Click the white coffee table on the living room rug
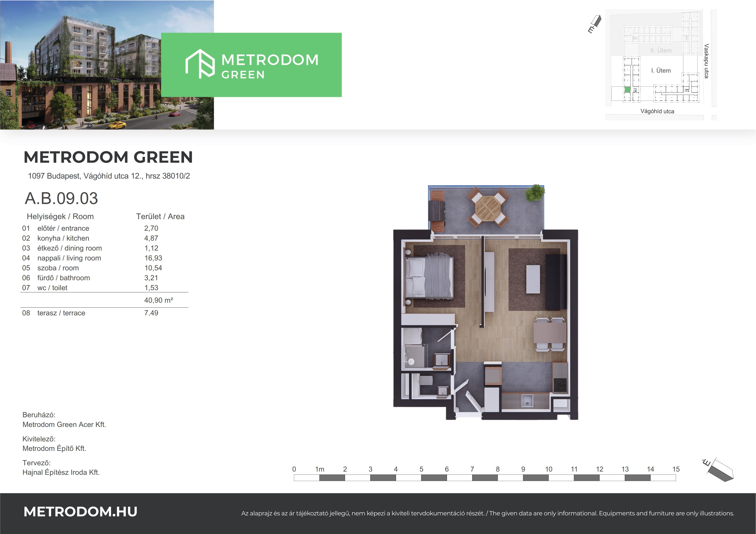The width and height of the screenshot is (756, 534). pos(533,279)
